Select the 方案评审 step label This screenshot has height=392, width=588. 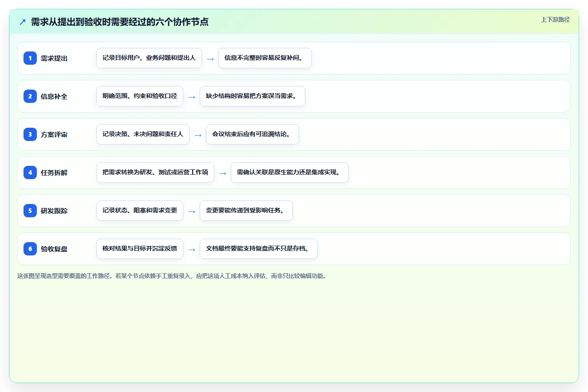pyautogui.click(x=54, y=134)
